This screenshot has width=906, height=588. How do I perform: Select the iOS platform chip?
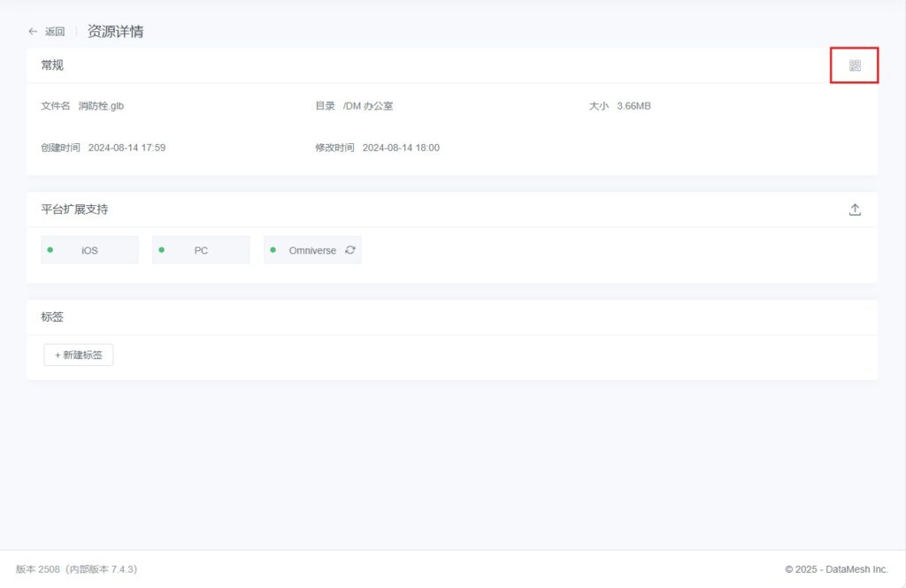tap(90, 250)
